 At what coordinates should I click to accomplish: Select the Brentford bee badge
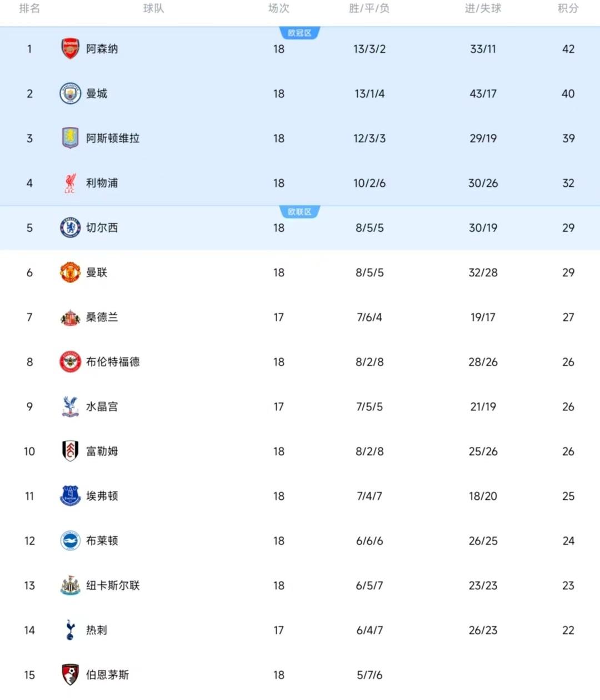tap(70, 362)
